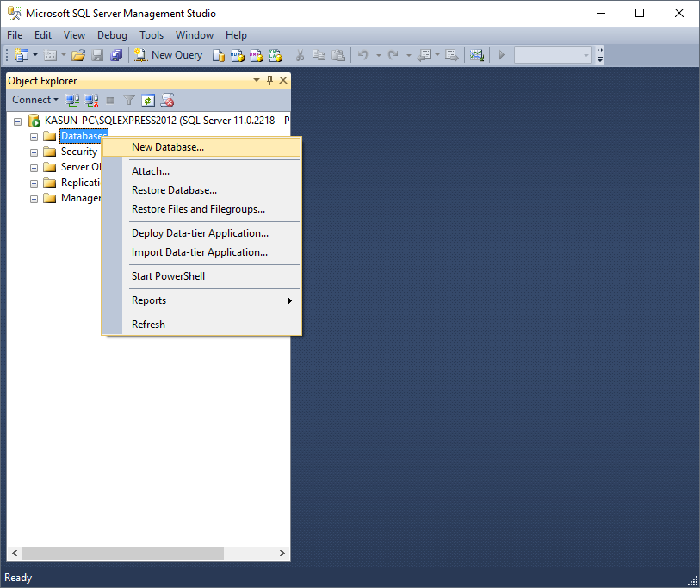This screenshot has height=588, width=700.
Task: Click the Copy icon in toolbar
Action: pyautogui.click(x=319, y=55)
